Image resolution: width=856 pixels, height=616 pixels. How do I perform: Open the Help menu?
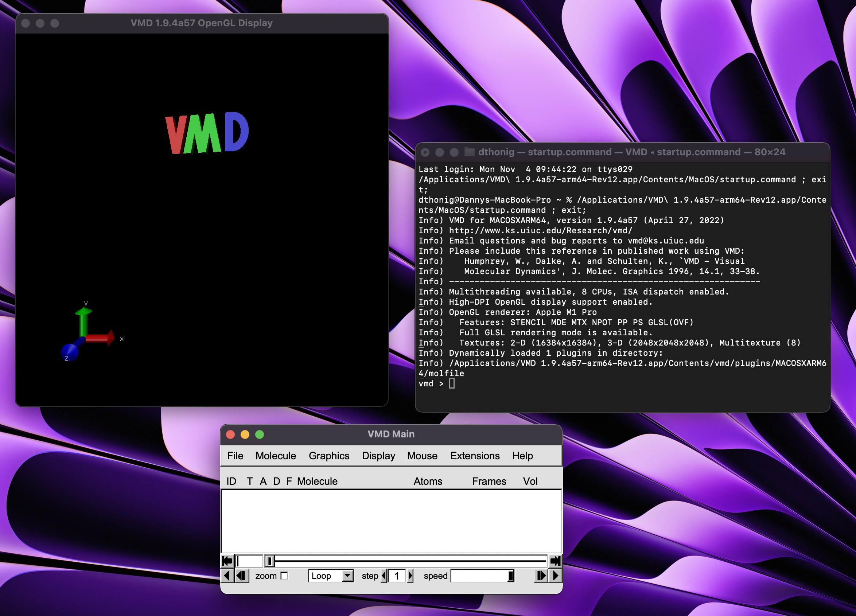(x=522, y=456)
